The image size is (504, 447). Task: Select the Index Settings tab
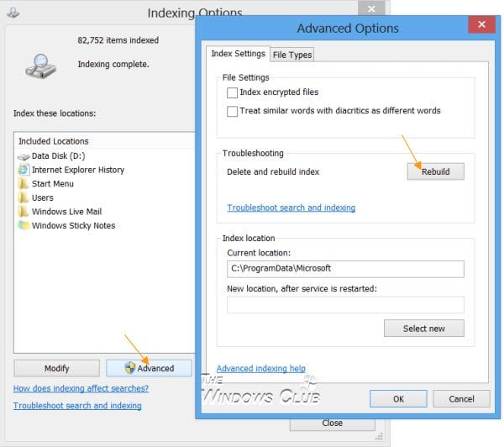(239, 54)
